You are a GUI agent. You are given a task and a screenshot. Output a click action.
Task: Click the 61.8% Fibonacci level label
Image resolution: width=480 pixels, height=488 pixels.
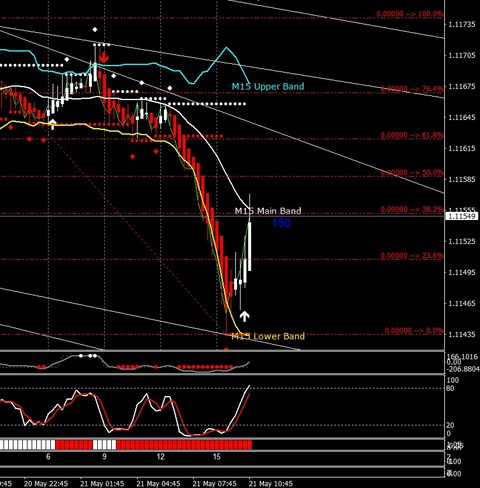(x=412, y=135)
